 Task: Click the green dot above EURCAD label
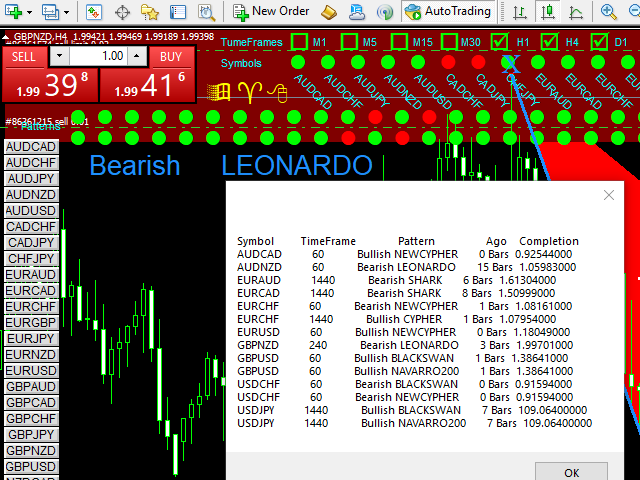568,62
